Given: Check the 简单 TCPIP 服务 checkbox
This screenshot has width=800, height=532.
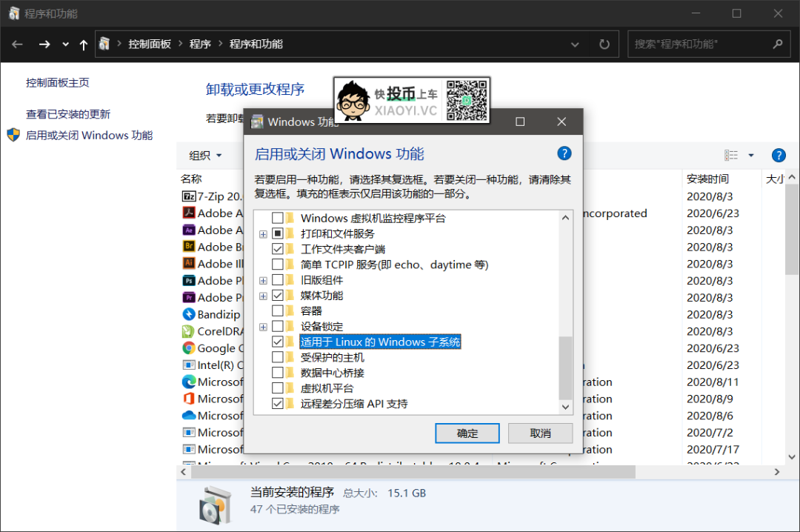Looking at the screenshot, I should click(x=278, y=265).
